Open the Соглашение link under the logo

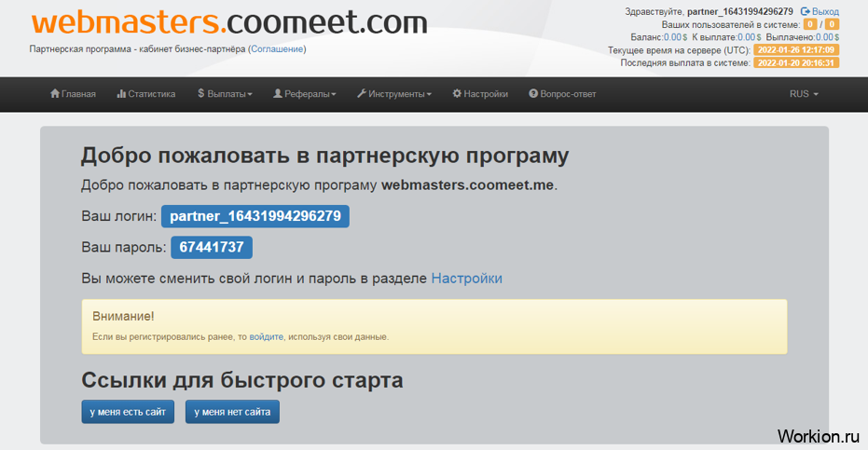pos(277,48)
